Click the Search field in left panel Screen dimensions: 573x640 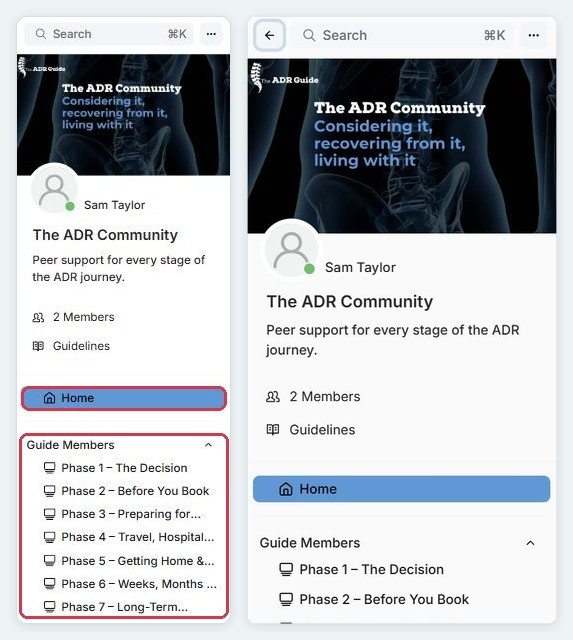click(x=109, y=34)
